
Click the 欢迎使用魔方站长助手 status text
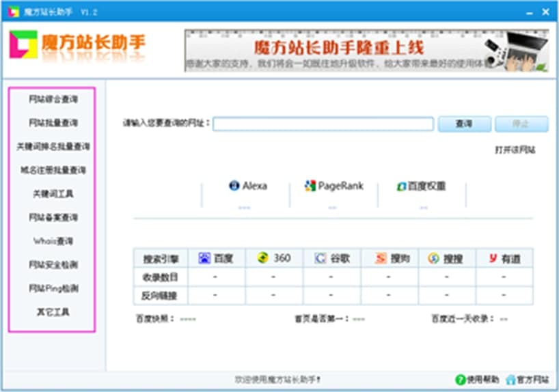(277, 380)
